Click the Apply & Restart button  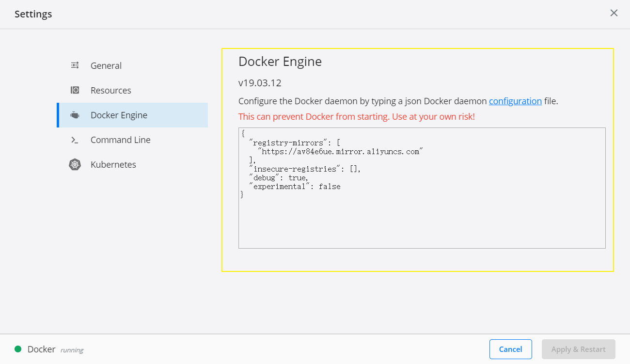point(578,349)
